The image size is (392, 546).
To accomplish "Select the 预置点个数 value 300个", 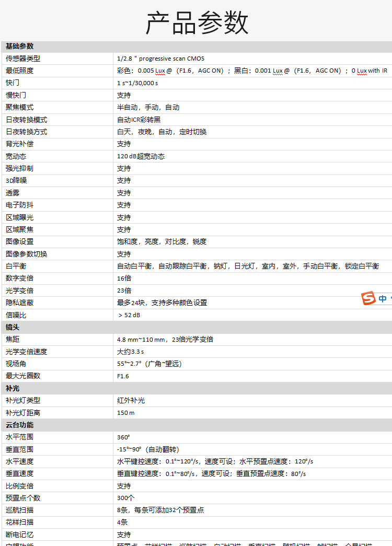I will coord(125,498).
